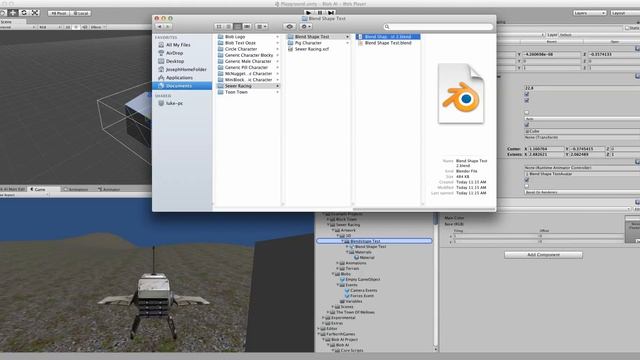Click the Unity Step button
The image size is (640, 360).
point(331,13)
